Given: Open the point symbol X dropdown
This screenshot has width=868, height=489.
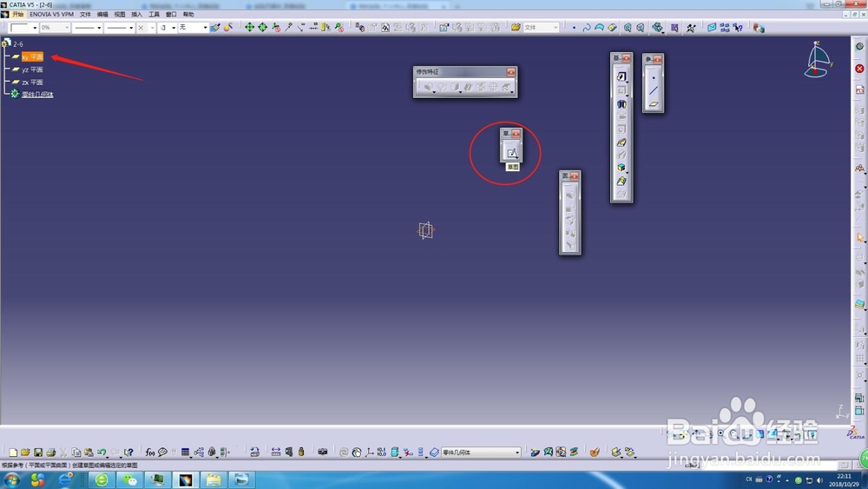Looking at the screenshot, I should [146, 28].
